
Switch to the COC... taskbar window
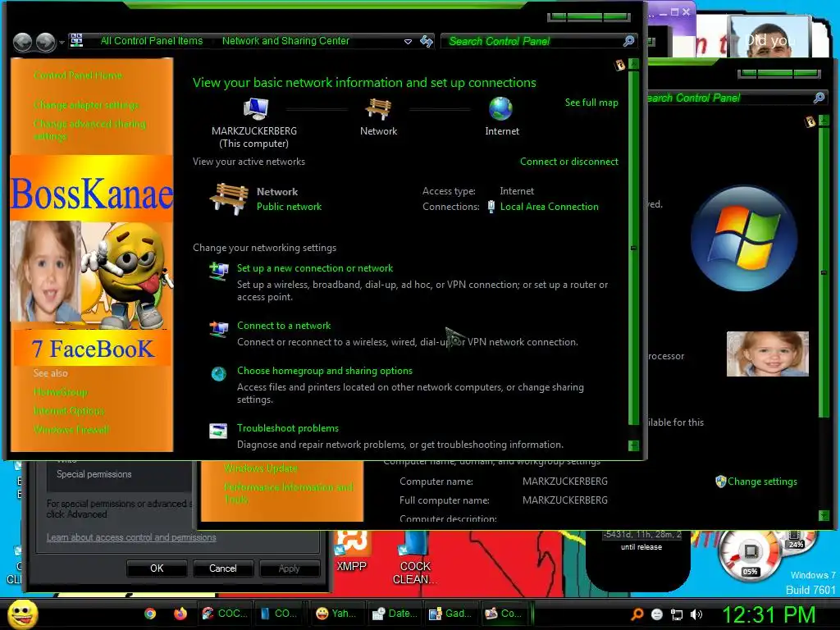pos(225,614)
